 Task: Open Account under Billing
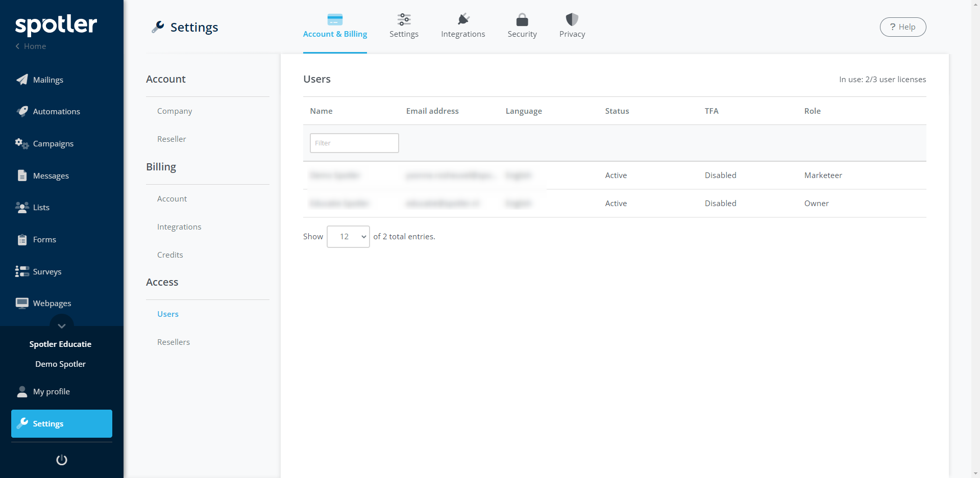tap(172, 199)
